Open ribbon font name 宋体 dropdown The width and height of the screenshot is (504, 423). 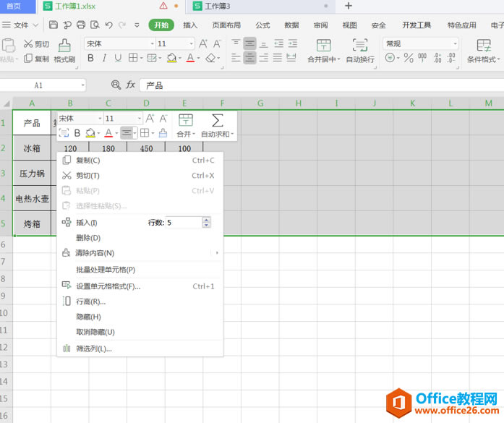[153, 43]
